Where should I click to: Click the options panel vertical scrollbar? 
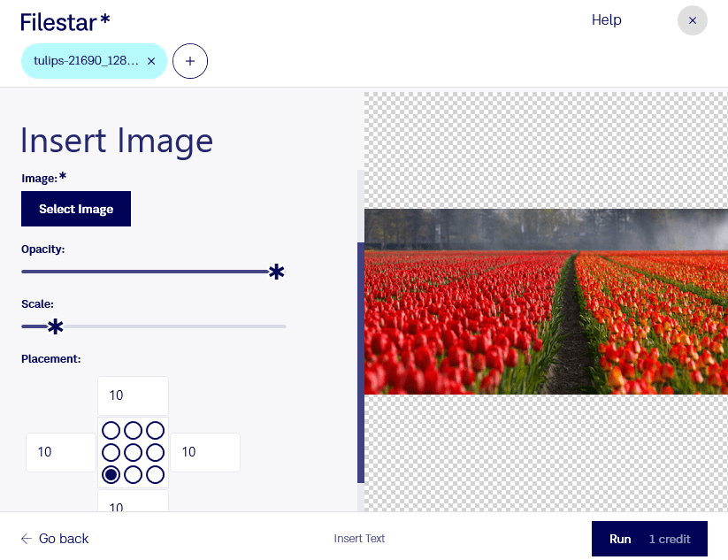point(361,363)
